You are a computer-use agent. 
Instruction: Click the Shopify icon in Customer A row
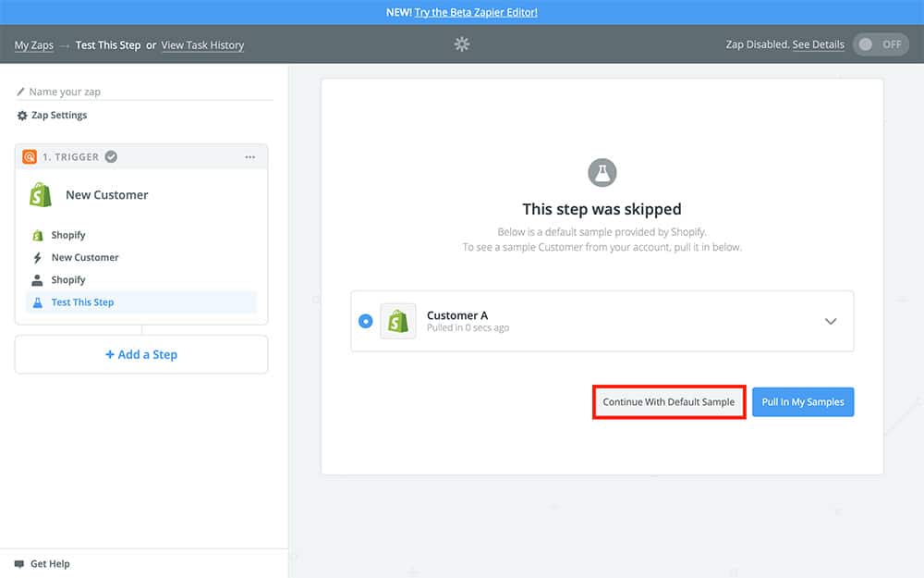pyautogui.click(x=398, y=321)
